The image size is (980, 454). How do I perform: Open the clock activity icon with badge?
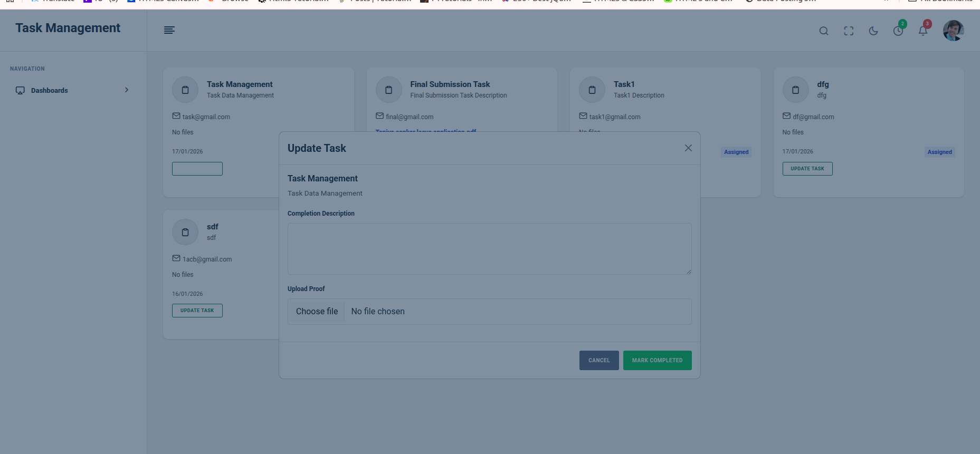898,31
